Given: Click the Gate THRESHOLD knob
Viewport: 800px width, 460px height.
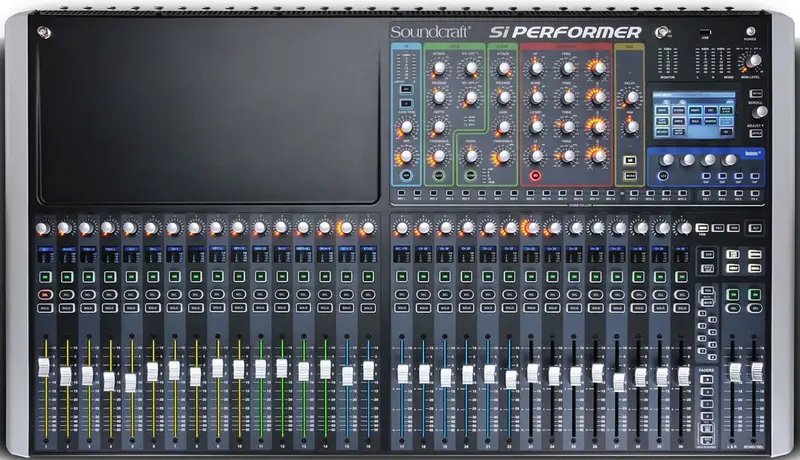Looking at the screenshot, I should click(x=439, y=156).
